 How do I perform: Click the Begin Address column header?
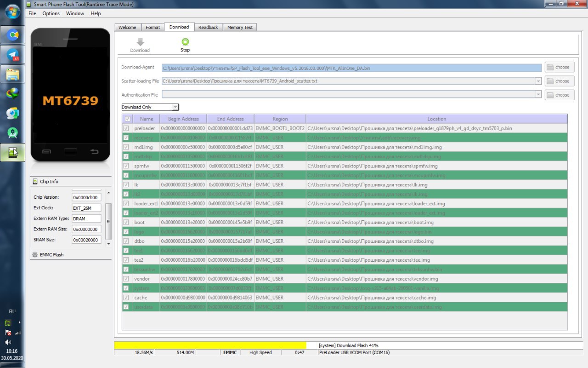pyautogui.click(x=183, y=119)
